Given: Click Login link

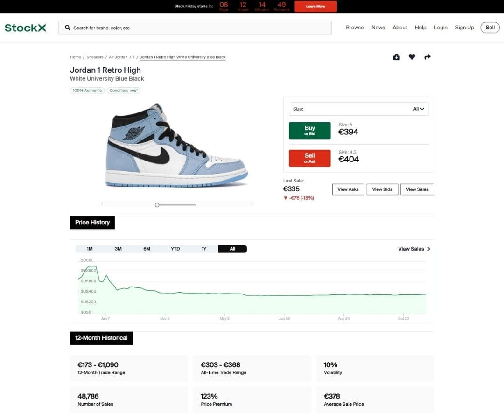Looking at the screenshot, I should click(x=441, y=28).
